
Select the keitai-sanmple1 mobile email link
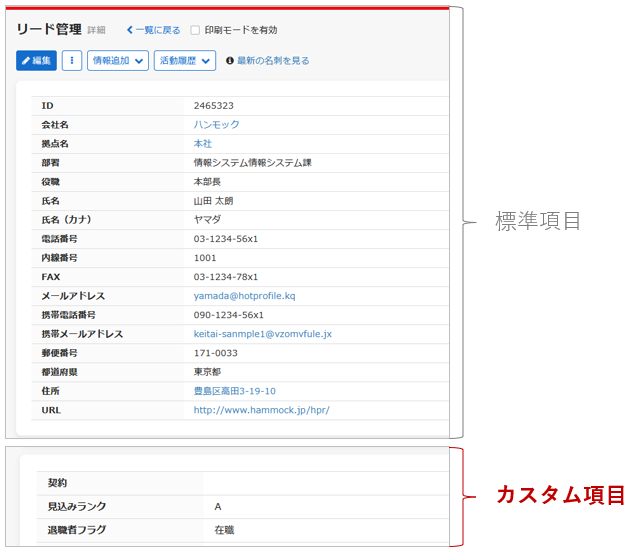click(x=262, y=334)
